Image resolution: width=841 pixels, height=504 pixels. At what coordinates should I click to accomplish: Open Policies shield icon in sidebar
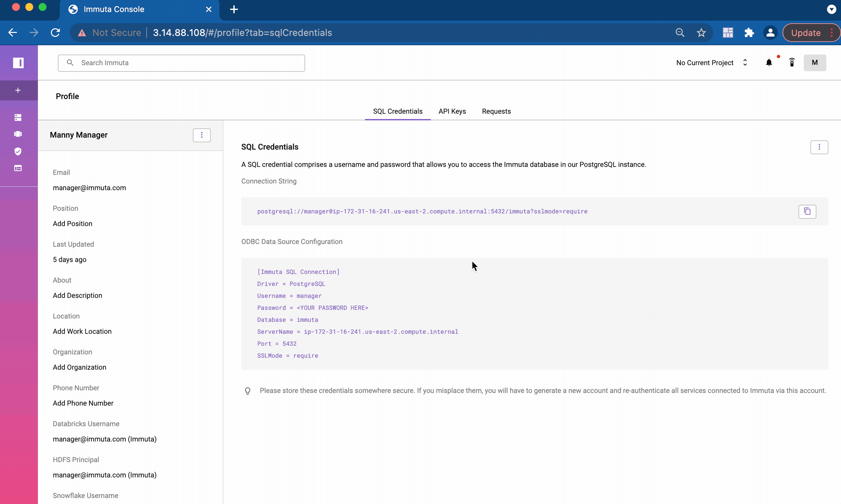[18, 151]
